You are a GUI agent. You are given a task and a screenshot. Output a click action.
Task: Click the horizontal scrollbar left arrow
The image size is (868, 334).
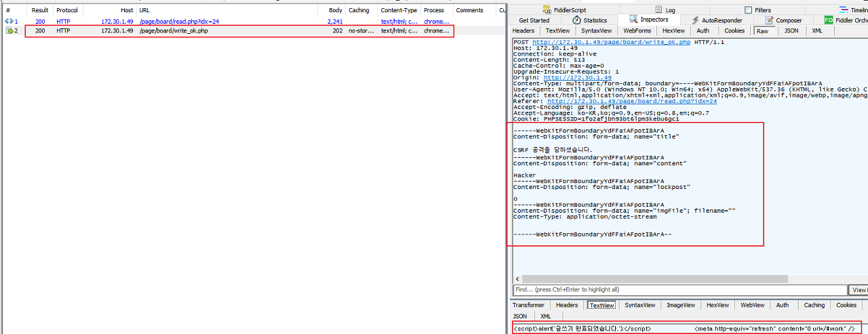[x=517, y=278]
